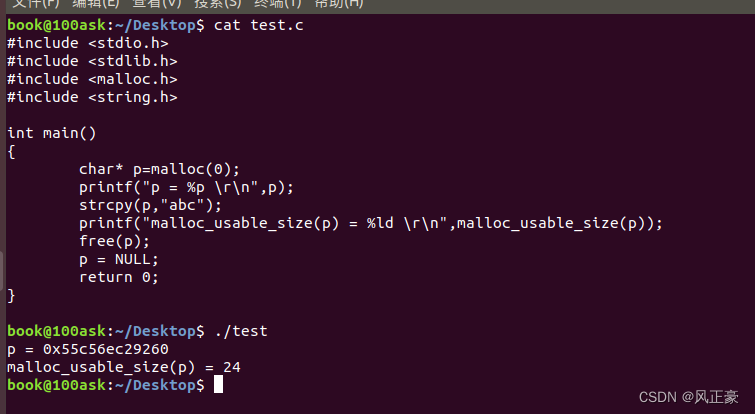The width and height of the screenshot is (755, 414).
Task: Click the 'malloc_usable_size(p) = 24' output line
Action: [x=124, y=367]
